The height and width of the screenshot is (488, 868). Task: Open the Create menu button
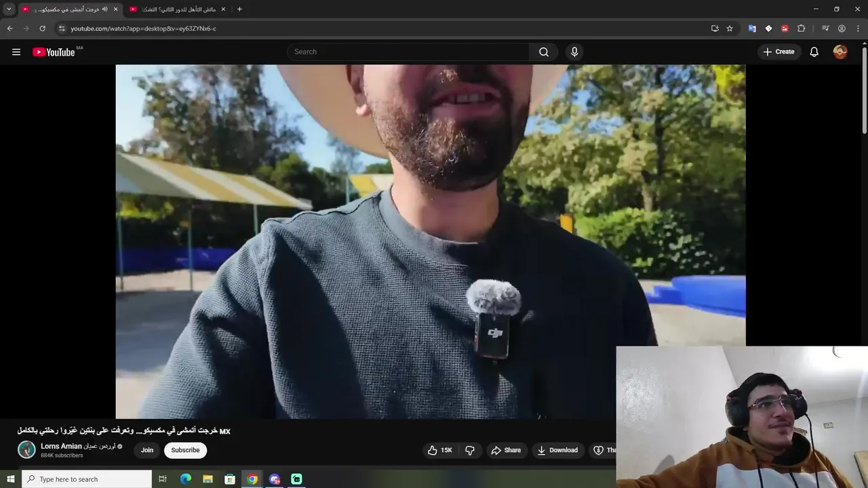[778, 52]
